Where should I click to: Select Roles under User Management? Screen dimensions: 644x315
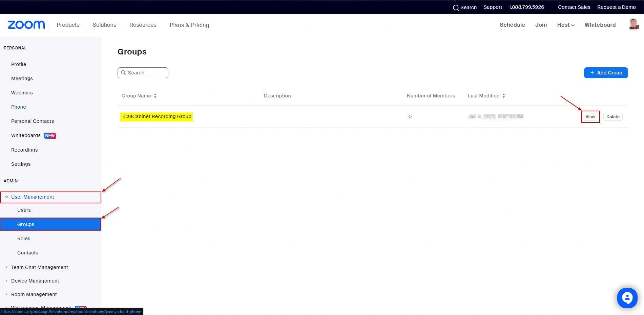[24, 239]
